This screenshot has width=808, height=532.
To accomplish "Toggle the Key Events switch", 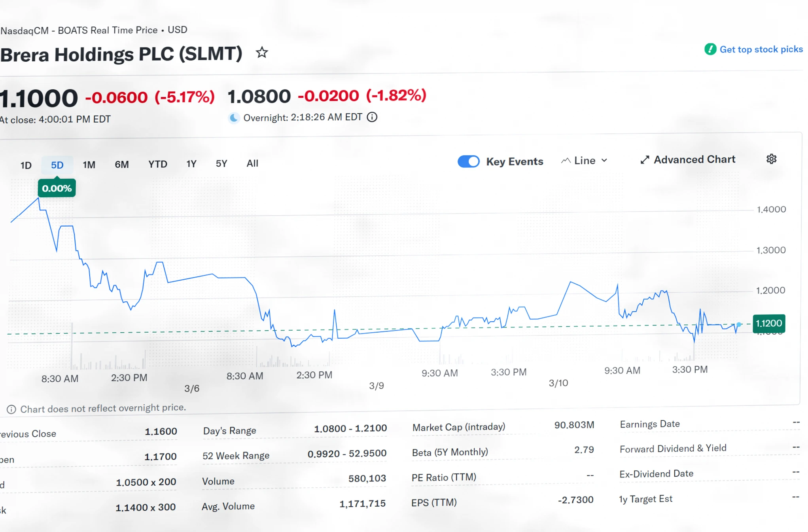I will pyautogui.click(x=469, y=161).
